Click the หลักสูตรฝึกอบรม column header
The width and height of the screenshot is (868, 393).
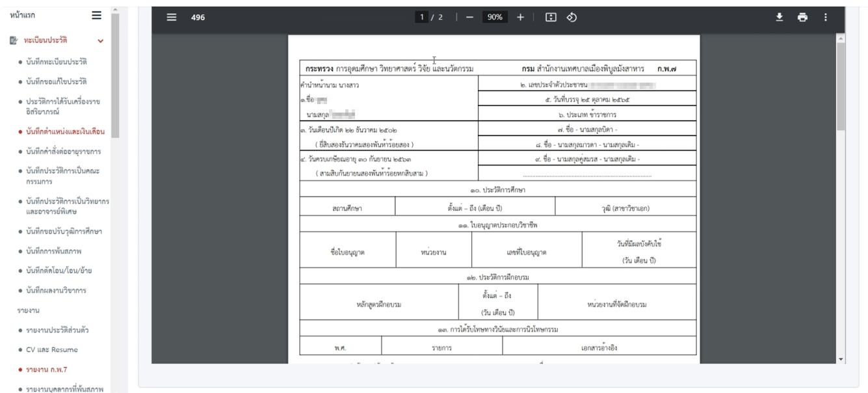[x=379, y=305]
